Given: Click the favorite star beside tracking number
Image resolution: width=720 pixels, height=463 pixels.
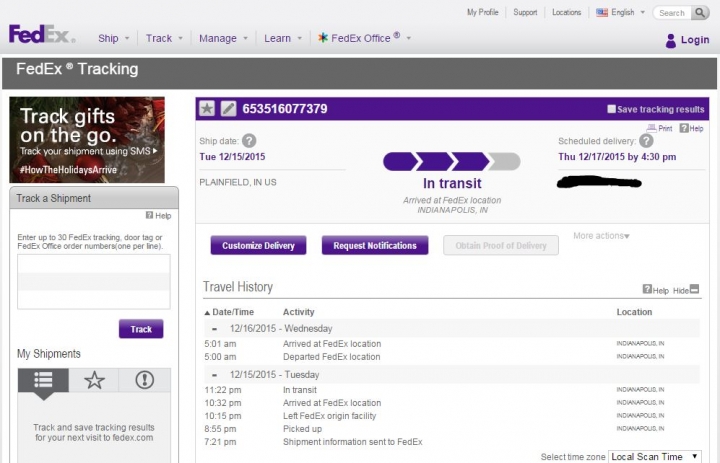Looking at the screenshot, I should 207,109.
